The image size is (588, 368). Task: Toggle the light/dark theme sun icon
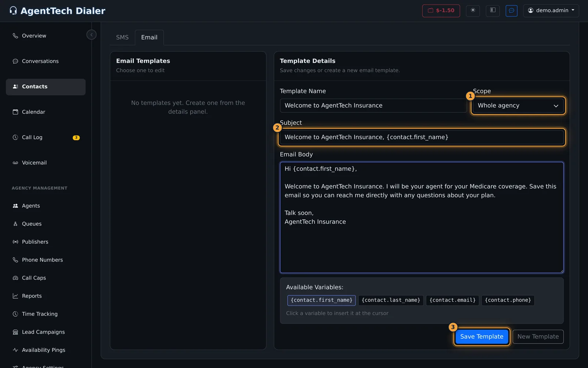click(473, 11)
